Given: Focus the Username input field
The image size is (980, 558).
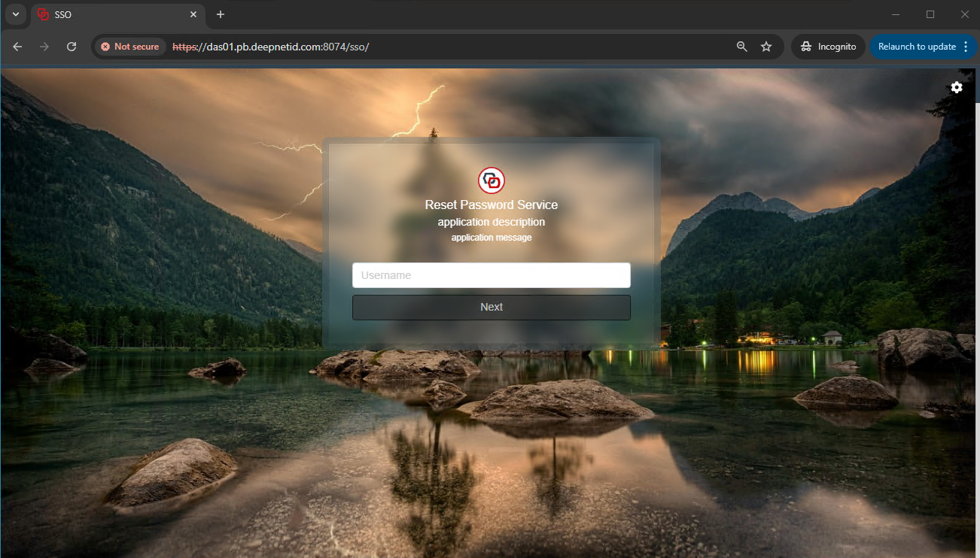Looking at the screenshot, I should tap(491, 275).
